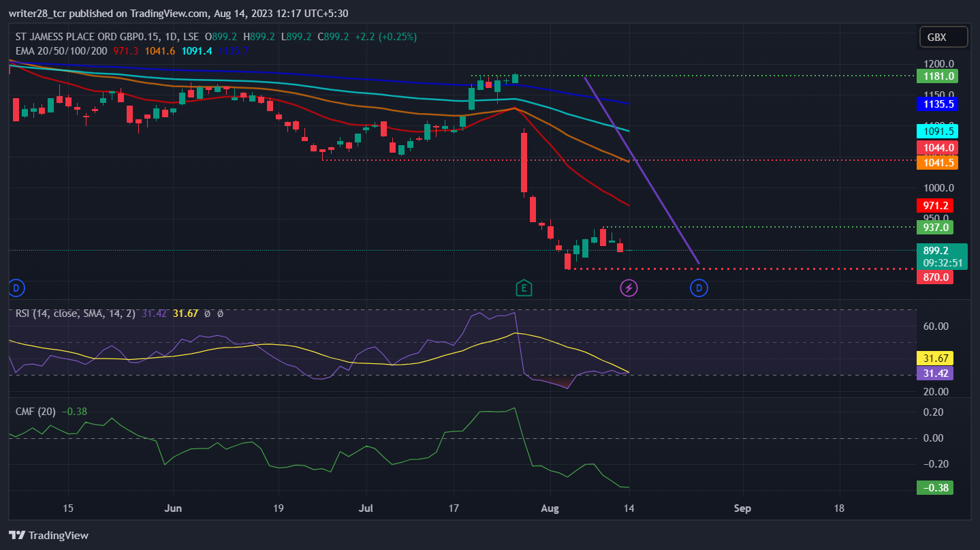Click the +2.2 (+0.25%) change value
The image size is (980, 550).
click(386, 37)
